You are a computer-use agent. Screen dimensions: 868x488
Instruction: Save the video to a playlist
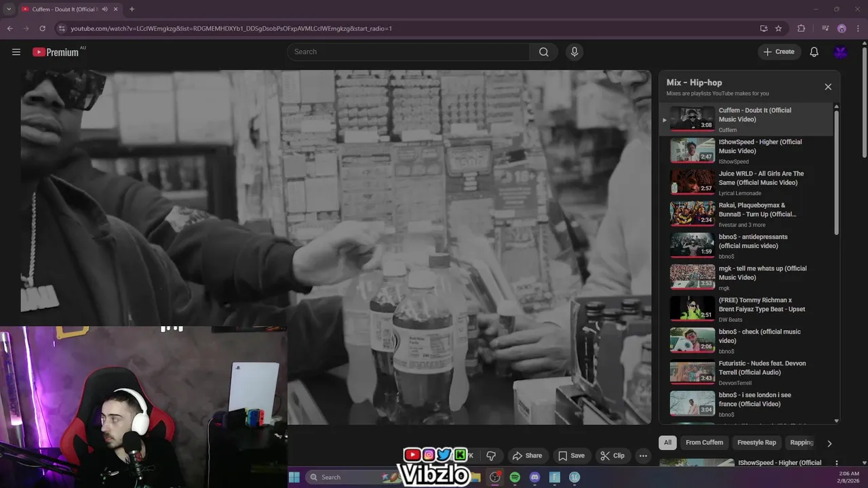click(x=571, y=455)
